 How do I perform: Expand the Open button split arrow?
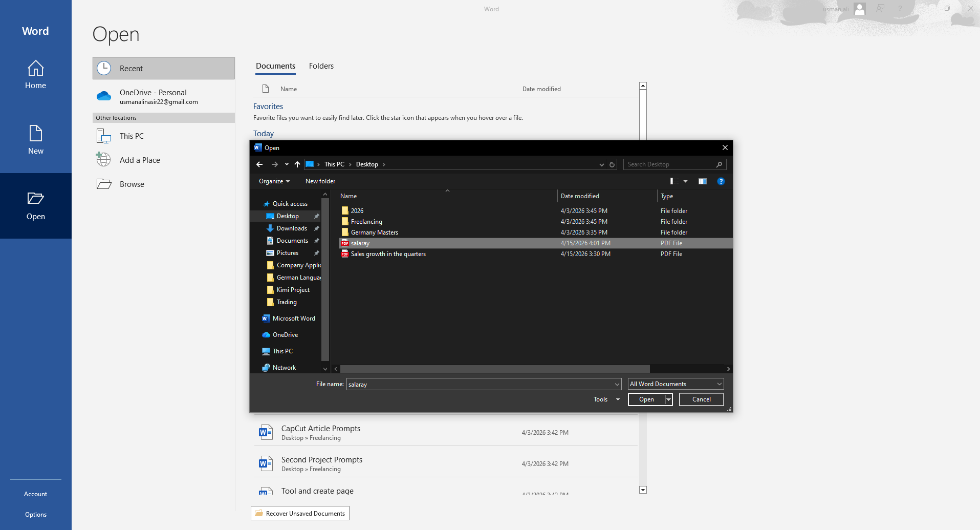click(668, 399)
